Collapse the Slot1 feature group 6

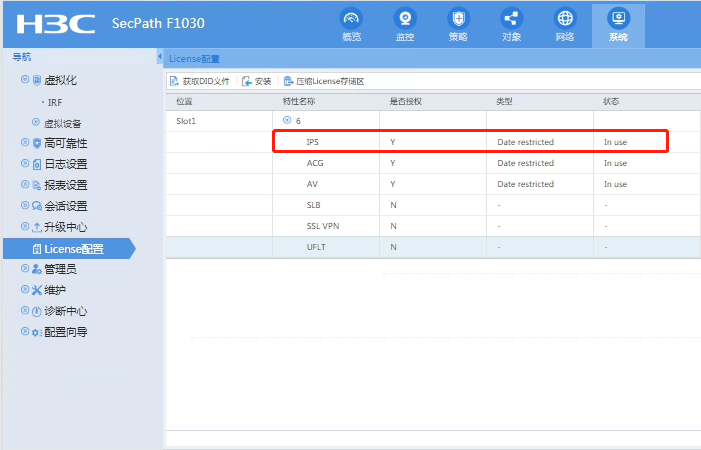click(287, 120)
